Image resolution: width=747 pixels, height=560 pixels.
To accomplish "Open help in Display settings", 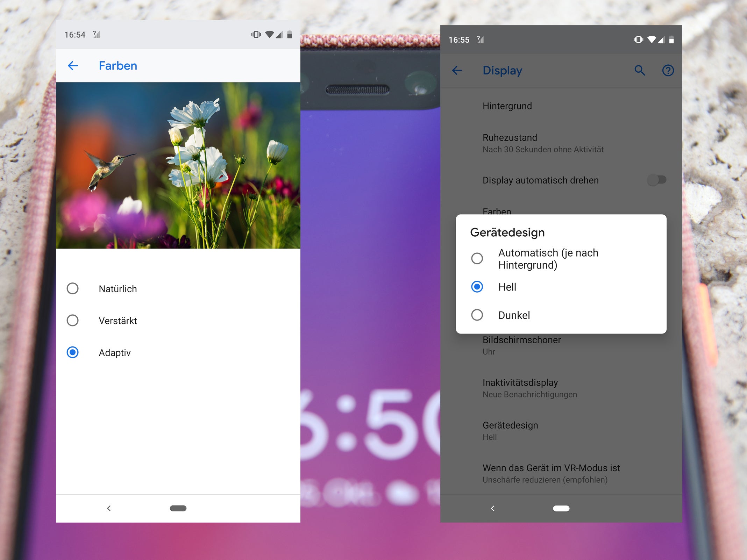I will 668,71.
